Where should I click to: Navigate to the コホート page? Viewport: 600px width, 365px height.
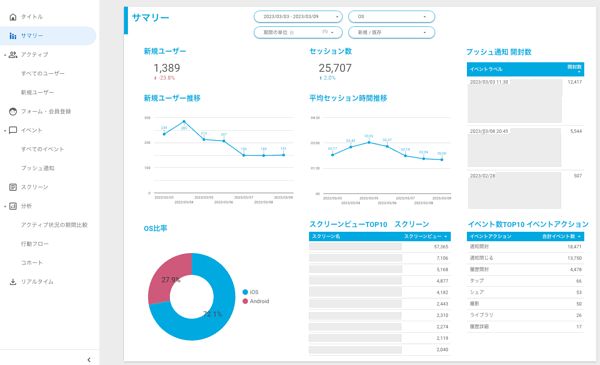(x=32, y=263)
